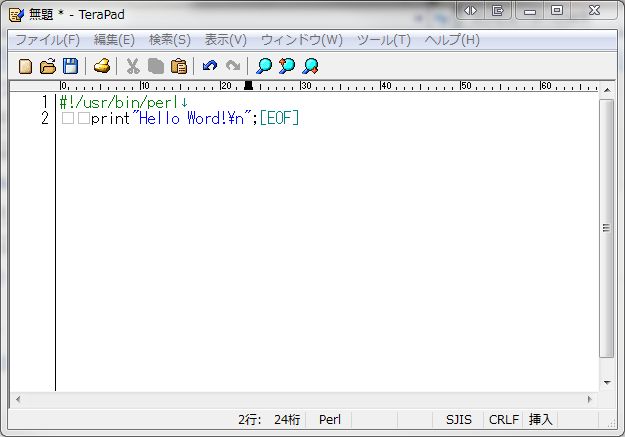Click the New file toolbar icon

click(x=26, y=66)
